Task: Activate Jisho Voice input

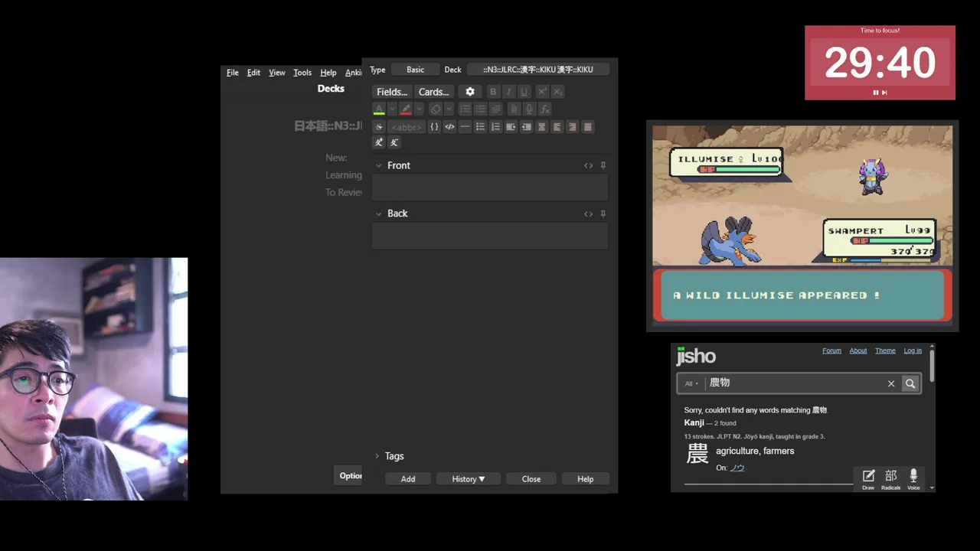Action: click(x=913, y=479)
